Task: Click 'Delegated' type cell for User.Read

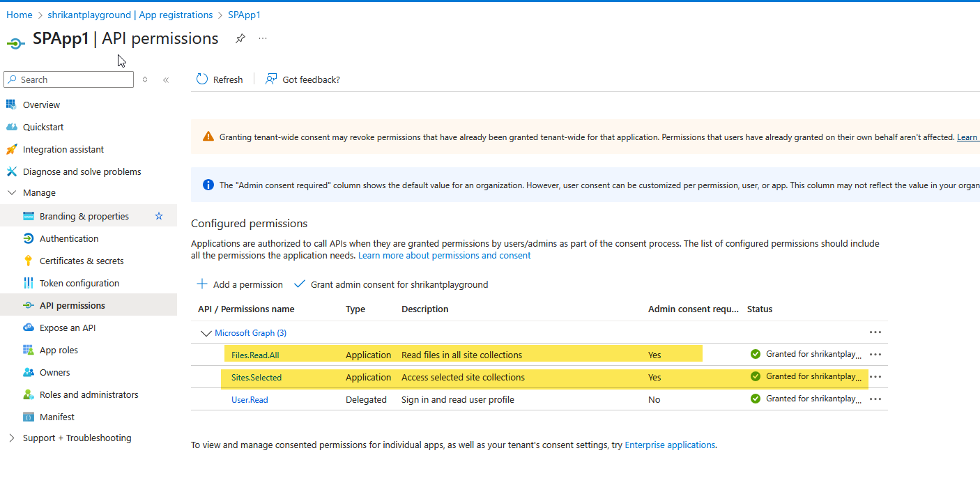Action: [x=366, y=399]
